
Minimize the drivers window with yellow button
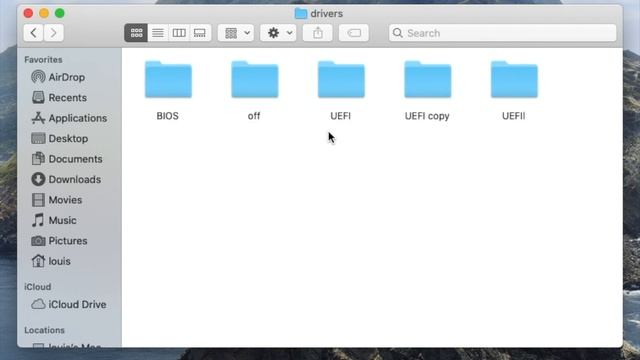44,13
